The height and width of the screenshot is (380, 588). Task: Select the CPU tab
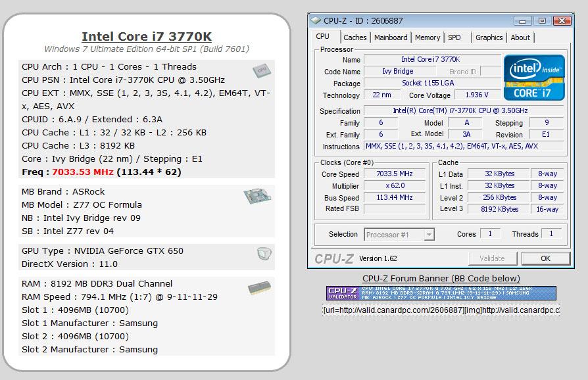pos(322,37)
